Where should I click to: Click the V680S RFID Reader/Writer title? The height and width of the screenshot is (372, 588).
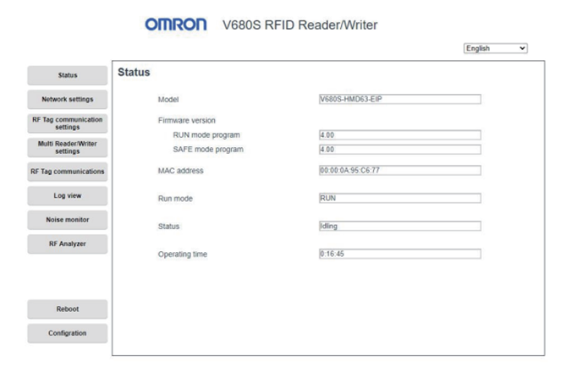coord(300,25)
